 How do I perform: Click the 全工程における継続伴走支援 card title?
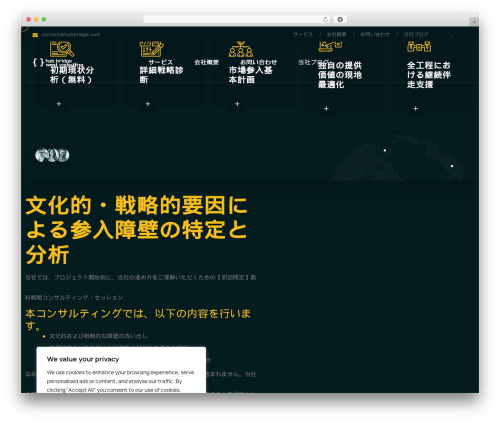pyautogui.click(x=429, y=75)
